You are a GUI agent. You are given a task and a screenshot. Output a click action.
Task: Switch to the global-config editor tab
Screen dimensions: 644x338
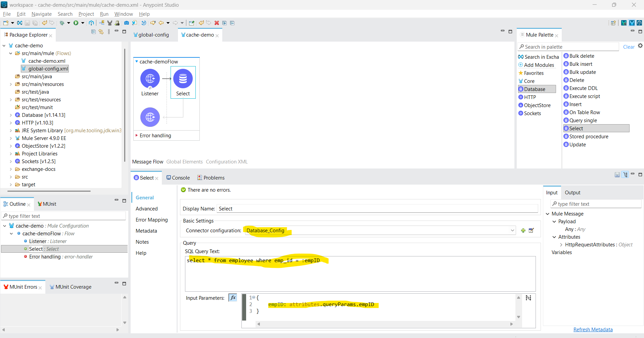151,35
